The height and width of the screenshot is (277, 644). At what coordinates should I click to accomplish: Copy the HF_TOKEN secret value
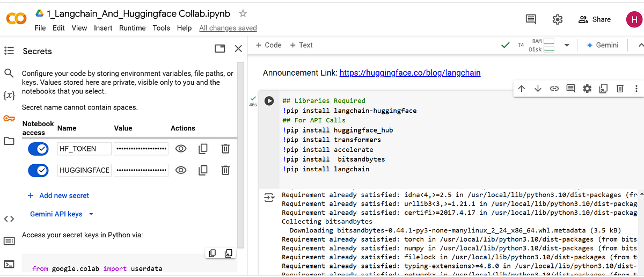203,149
